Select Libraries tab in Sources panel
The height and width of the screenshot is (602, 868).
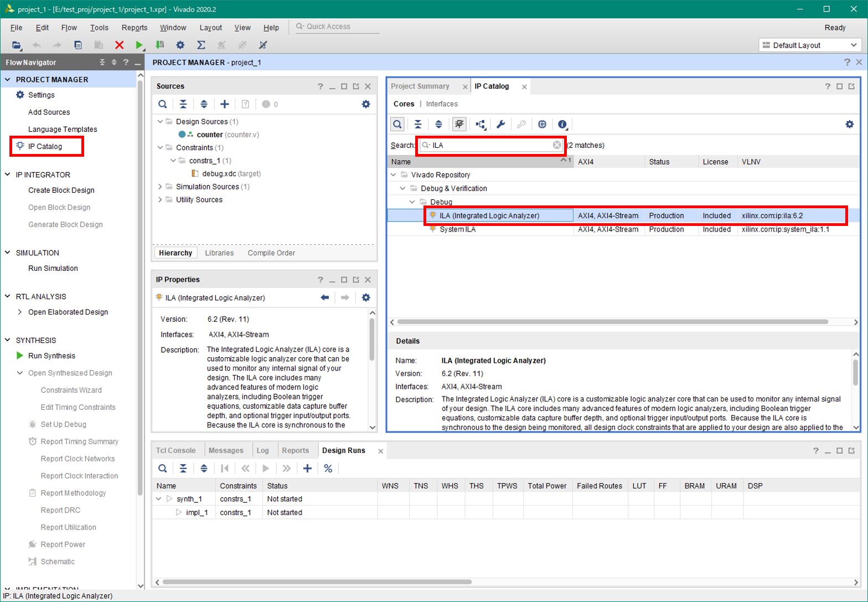click(x=219, y=253)
